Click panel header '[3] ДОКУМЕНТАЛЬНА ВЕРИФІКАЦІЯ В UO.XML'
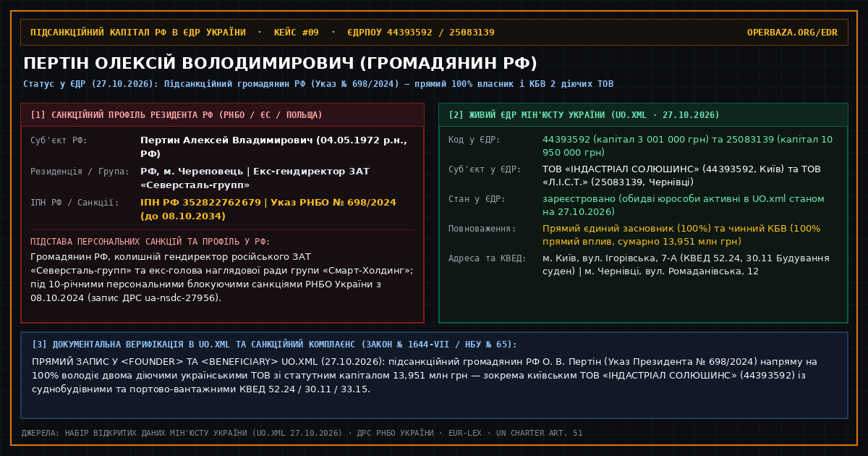 click(274, 345)
